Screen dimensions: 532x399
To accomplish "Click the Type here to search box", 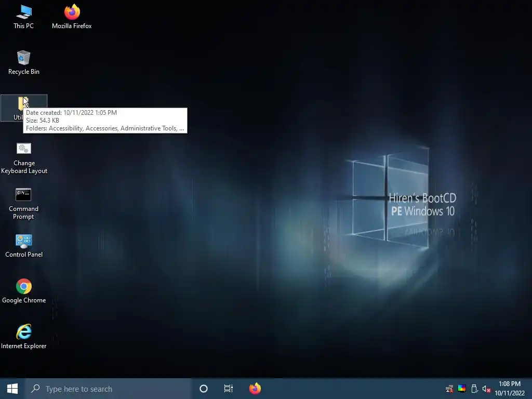I will (x=108, y=389).
